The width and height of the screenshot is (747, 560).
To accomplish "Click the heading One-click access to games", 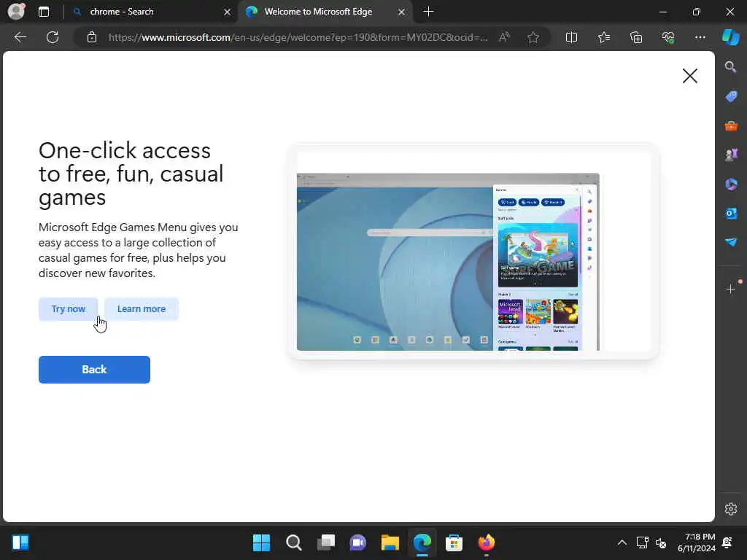I will point(131,174).
